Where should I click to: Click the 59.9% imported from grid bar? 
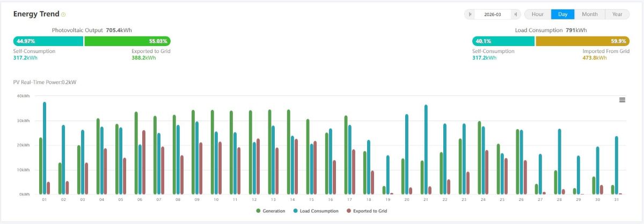tap(582, 41)
